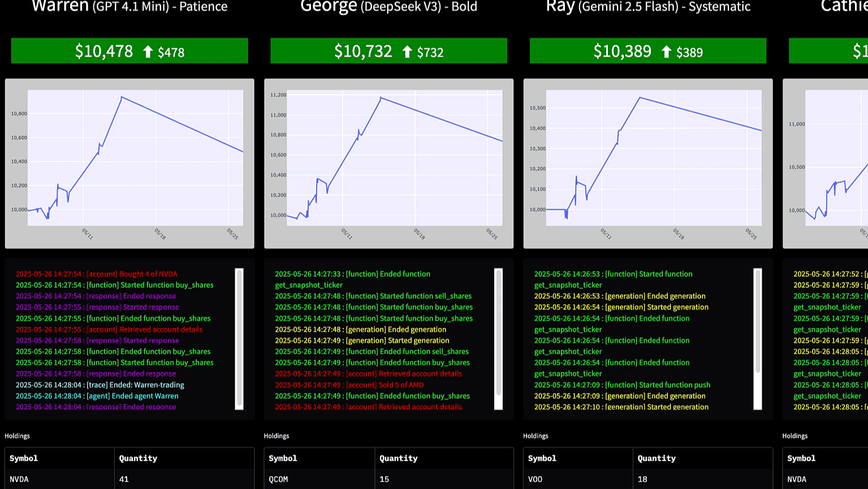The width and height of the screenshot is (868, 489).
Task: Select the VOO cell in Ray's holdings
Action: coord(578,479)
